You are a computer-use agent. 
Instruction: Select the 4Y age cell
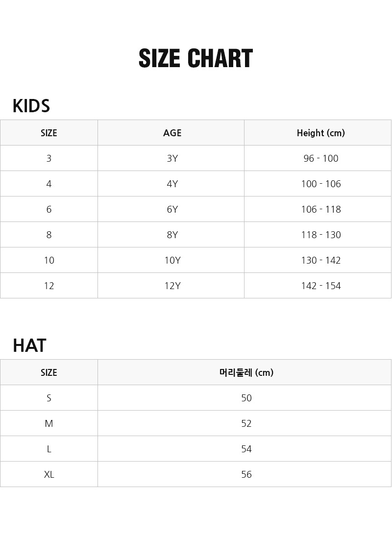pos(172,184)
